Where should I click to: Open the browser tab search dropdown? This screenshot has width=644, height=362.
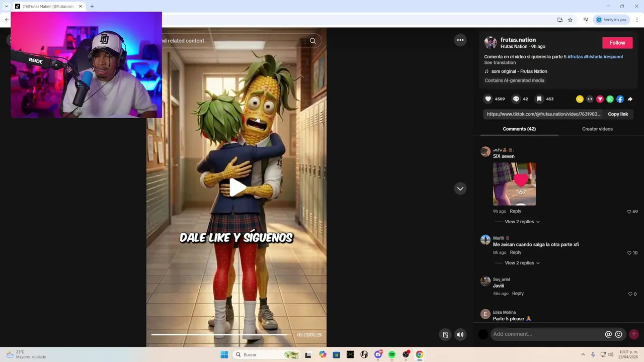(x=6, y=6)
